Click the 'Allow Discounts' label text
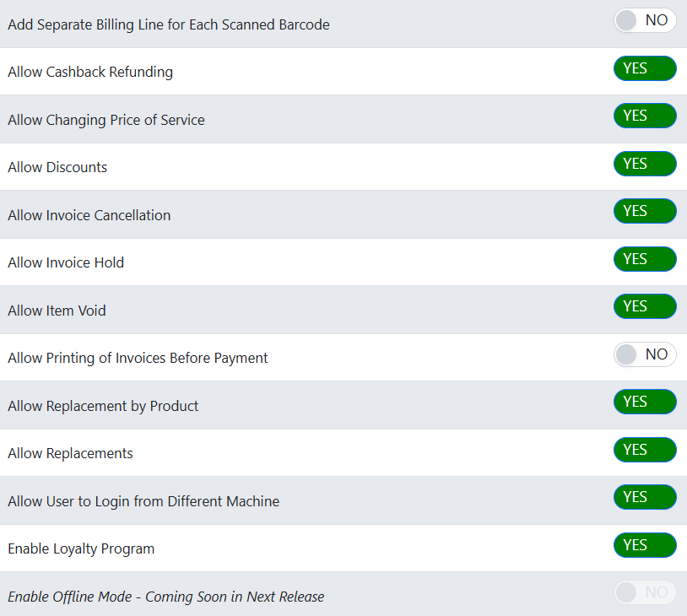This screenshot has height=616, width=687. tap(57, 168)
